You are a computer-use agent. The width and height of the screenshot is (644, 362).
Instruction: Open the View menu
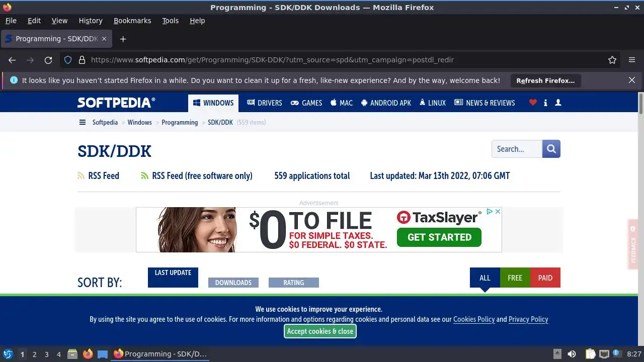pos(59,21)
